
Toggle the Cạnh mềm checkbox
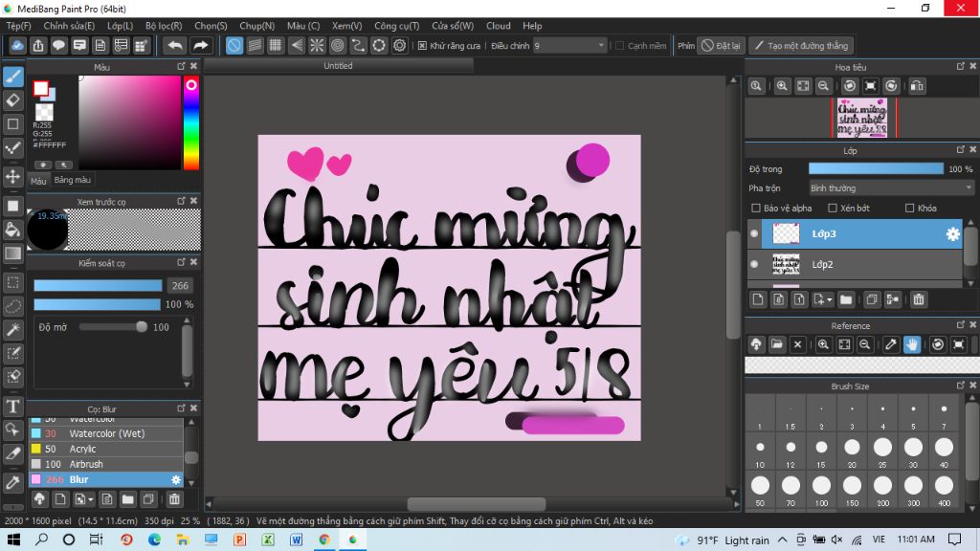pyautogui.click(x=620, y=46)
